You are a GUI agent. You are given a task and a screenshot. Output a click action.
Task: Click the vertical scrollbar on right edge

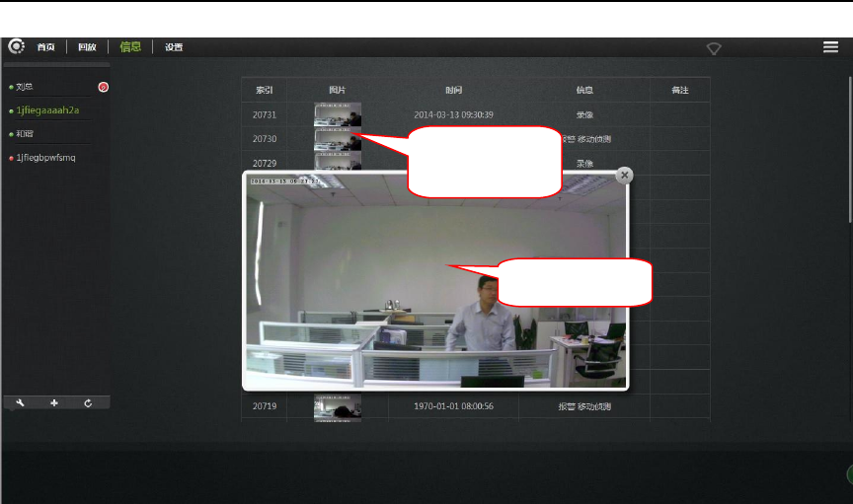click(850, 150)
